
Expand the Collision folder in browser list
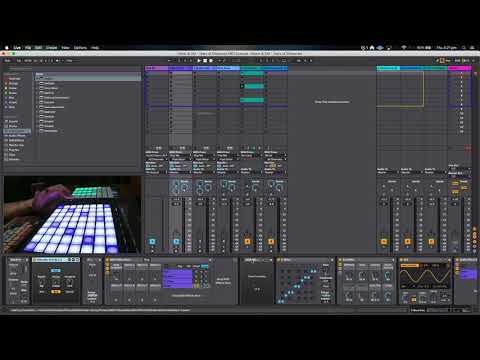[37, 84]
